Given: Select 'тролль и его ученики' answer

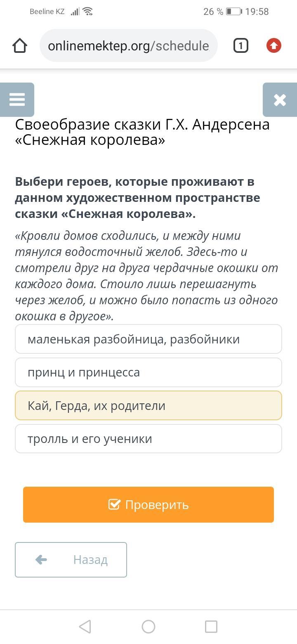Looking at the screenshot, I should (148, 439).
